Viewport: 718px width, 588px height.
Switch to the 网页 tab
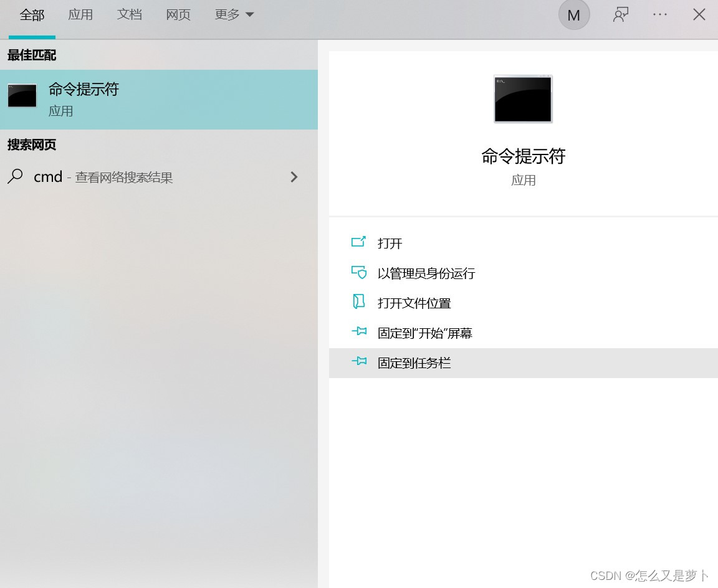pyautogui.click(x=178, y=15)
